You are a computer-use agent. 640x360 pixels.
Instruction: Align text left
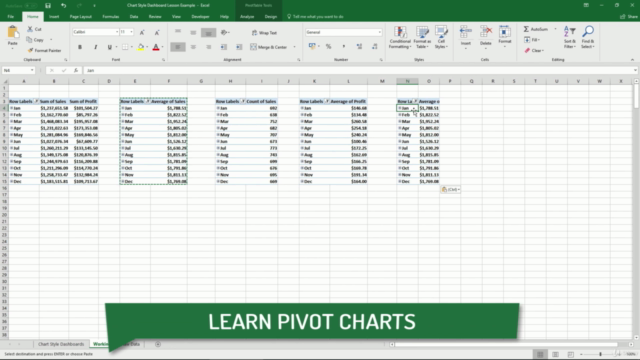[178, 47]
